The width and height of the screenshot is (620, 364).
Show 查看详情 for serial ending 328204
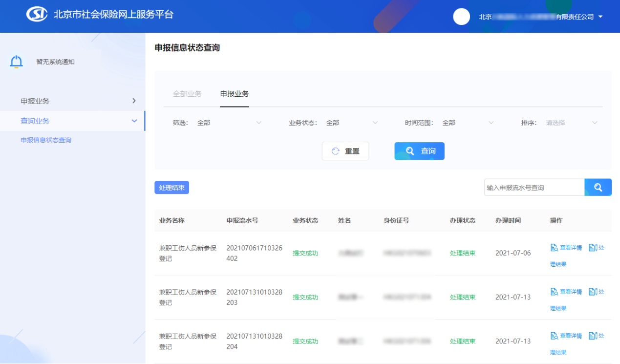566,336
